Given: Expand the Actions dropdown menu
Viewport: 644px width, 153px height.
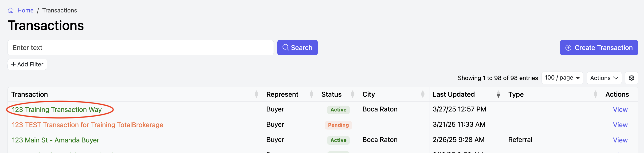Looking at the screenshot, I should click(604, 78).
